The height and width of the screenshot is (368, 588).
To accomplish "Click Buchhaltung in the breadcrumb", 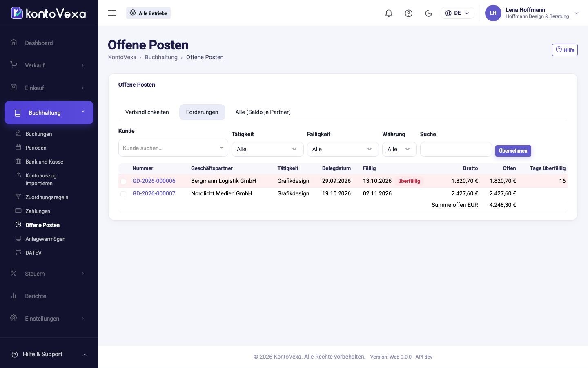I will pos(161,57).
